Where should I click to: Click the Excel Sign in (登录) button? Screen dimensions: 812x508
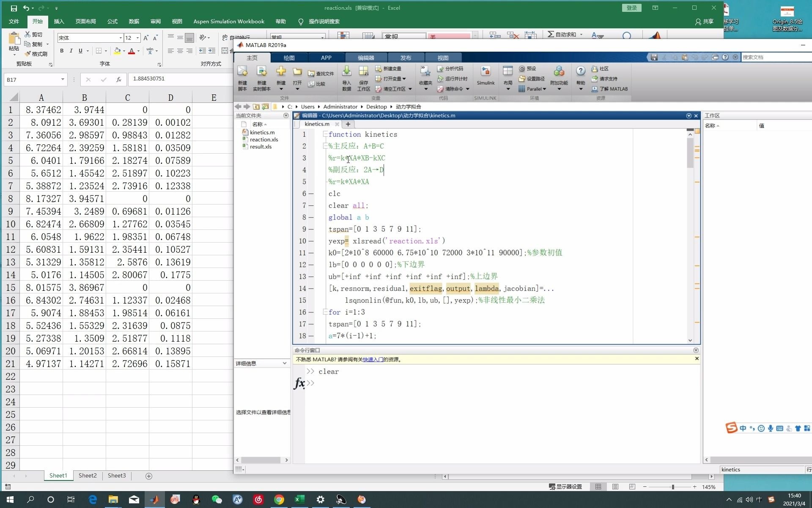pos(632,8)
